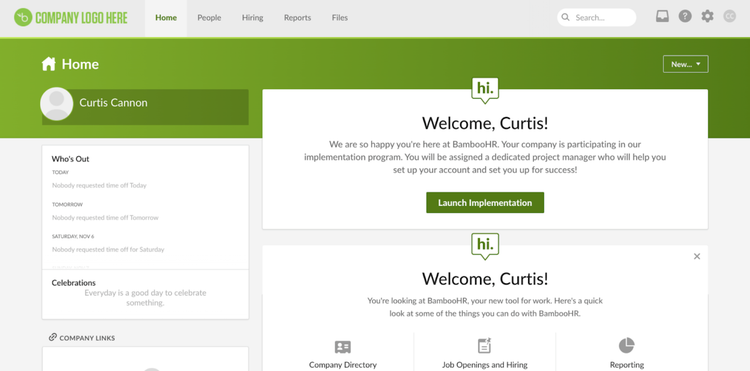Click the BambooHR company logo

coord(71,18)
